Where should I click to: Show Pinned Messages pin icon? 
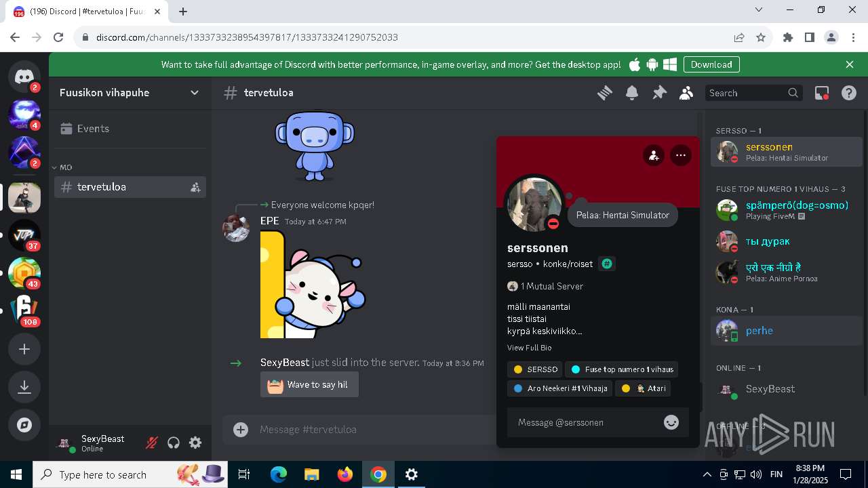tap(659, 93)
